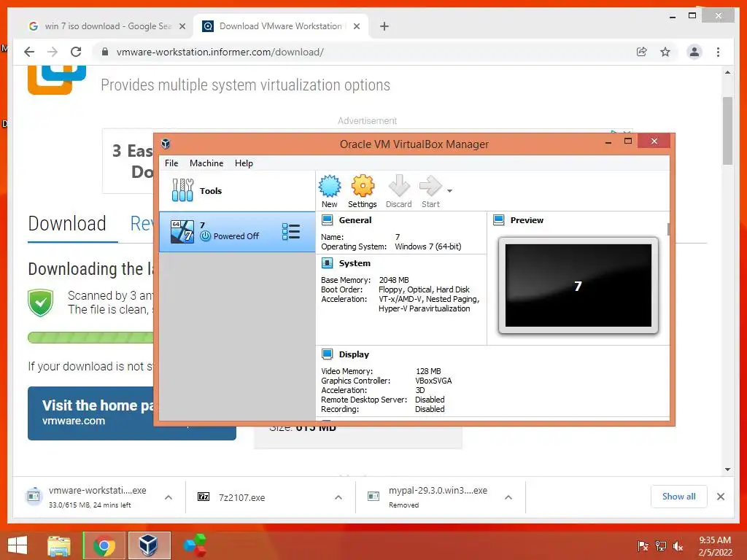Go forward in Chrome

click(53, 52)
